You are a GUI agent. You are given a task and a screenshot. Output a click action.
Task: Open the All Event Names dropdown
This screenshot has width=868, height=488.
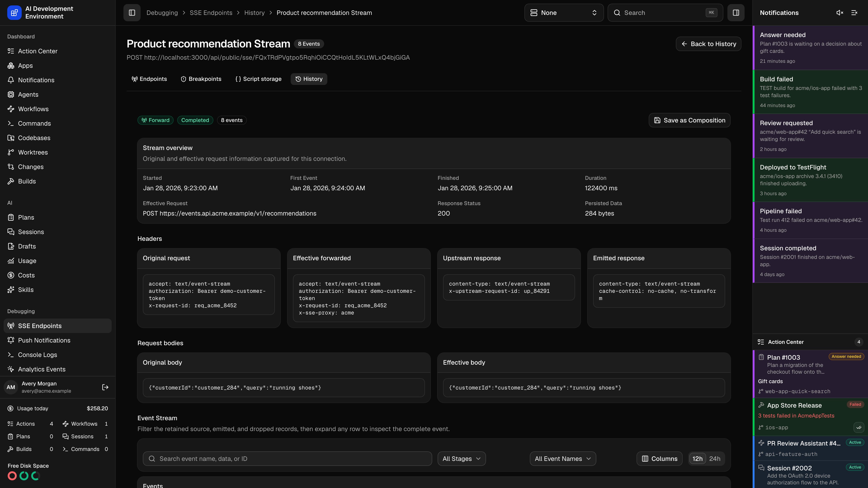(563, 459)
